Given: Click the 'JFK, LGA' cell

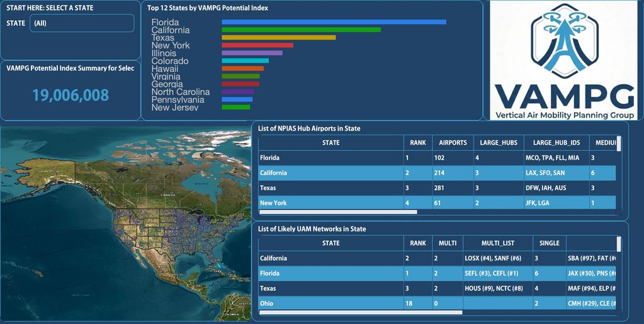Looking at the screenshot, I should (556, 203).
